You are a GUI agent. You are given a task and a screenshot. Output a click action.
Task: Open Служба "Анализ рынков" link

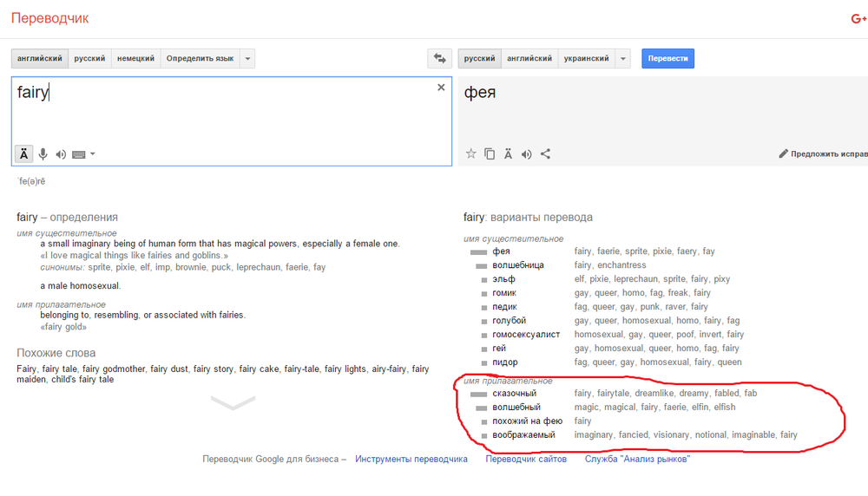click(637, 459)
